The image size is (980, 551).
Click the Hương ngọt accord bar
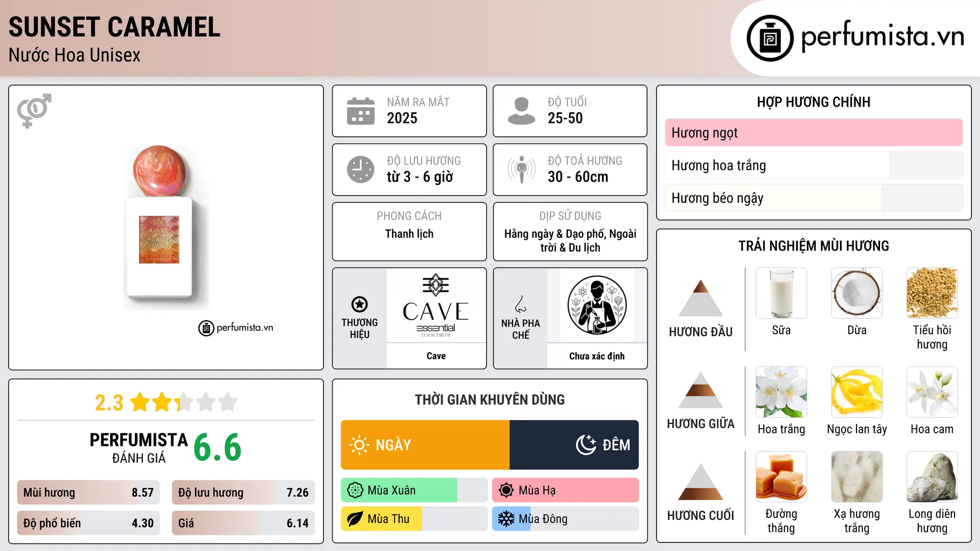point(813,132)
